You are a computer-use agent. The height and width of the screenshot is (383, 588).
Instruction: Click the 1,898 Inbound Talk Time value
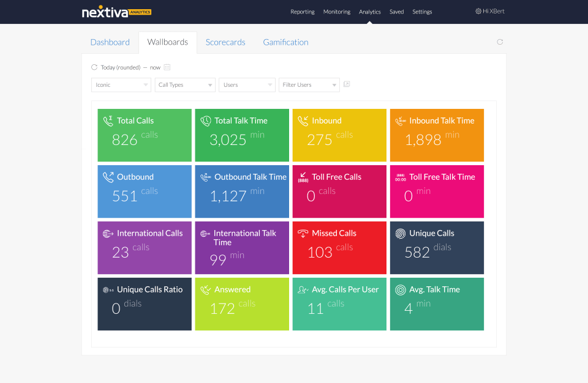pos(423,139)
